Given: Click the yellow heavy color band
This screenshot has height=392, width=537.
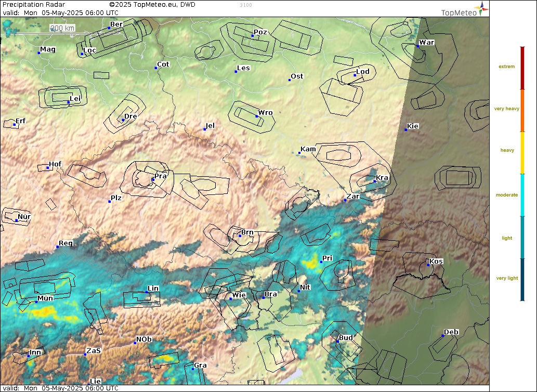Looking at the screenshot, I should (x=522, y=153).
